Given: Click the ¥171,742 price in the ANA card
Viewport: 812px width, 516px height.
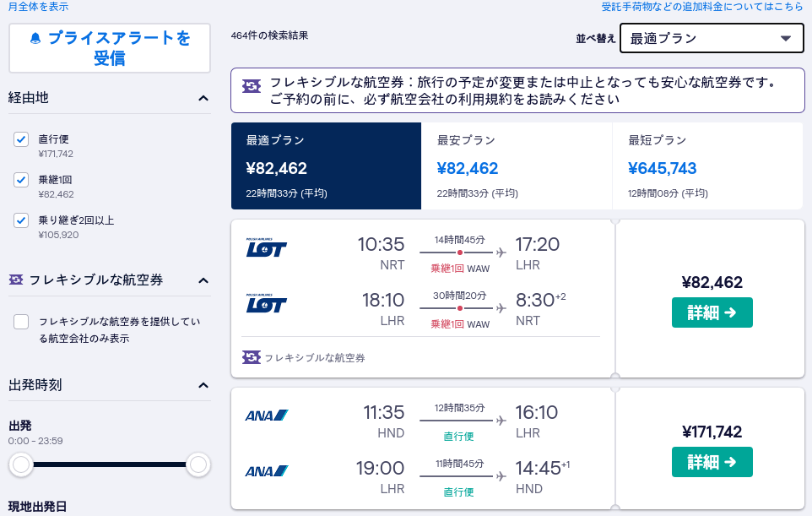Looking at the screenshot, I should click(712, 432).
